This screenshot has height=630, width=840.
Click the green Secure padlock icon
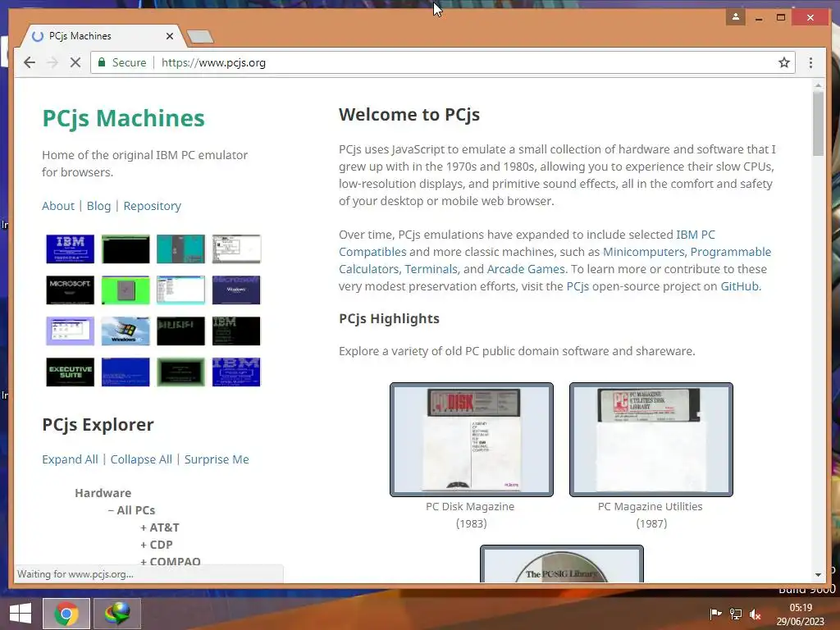101,62
